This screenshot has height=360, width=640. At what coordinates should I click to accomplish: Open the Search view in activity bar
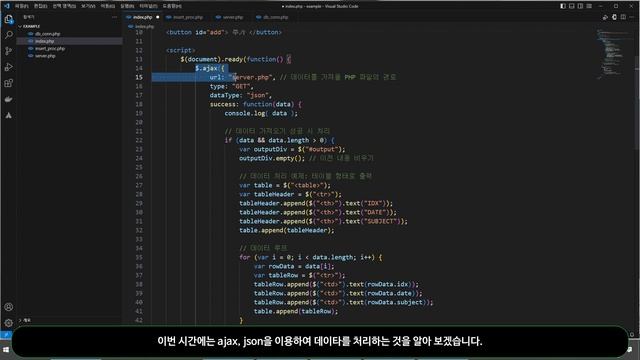(x=9, y=35)
